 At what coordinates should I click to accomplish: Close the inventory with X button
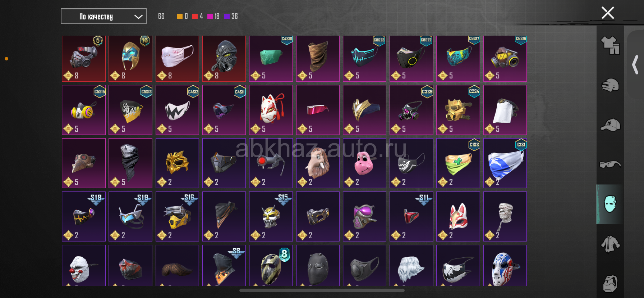click(x=608, y=13)
